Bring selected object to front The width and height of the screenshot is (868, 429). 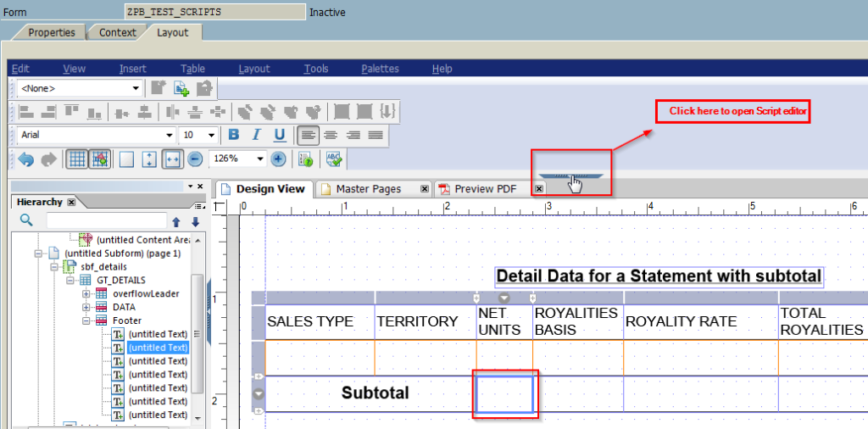point(245,112)
